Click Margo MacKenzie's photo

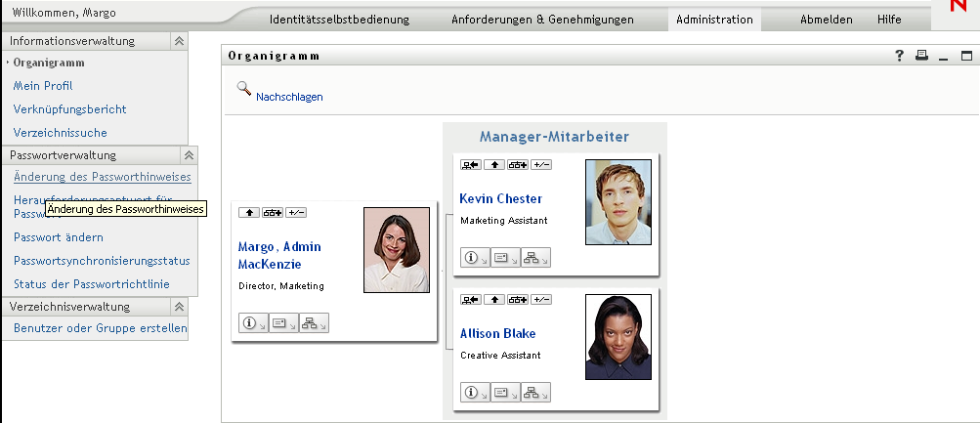(397, 250)
